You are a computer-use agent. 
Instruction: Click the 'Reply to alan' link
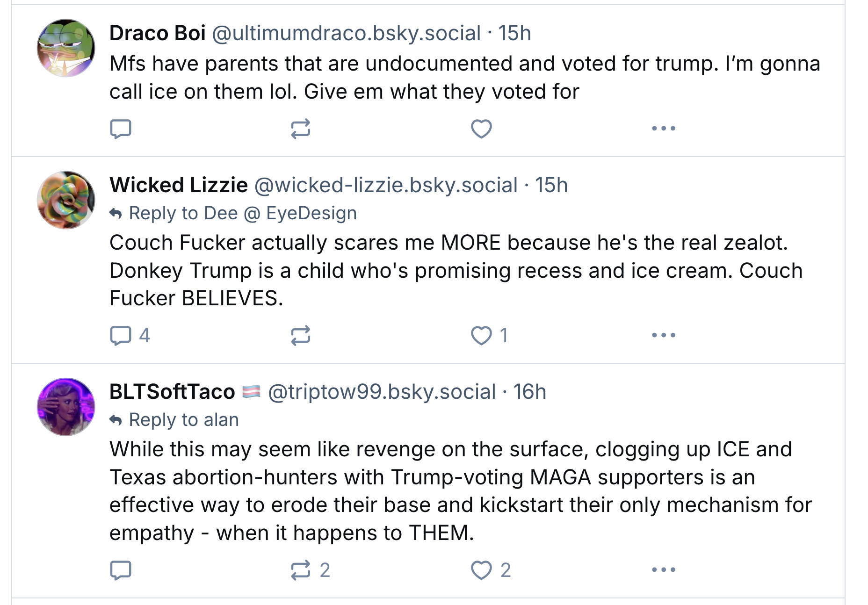[x=183, y=420]
